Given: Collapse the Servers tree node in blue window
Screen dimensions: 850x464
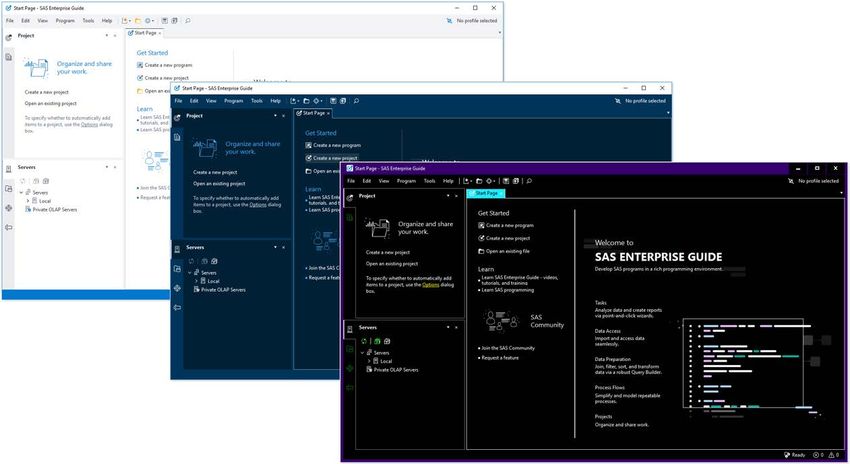Looking at the screenshot, I should tap(190, 273).
